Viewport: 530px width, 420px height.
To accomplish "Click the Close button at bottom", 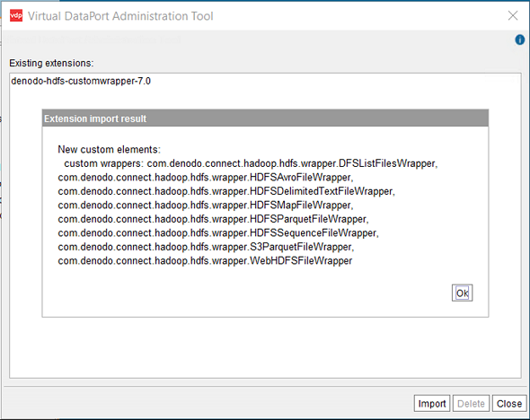I will point(509,404).
